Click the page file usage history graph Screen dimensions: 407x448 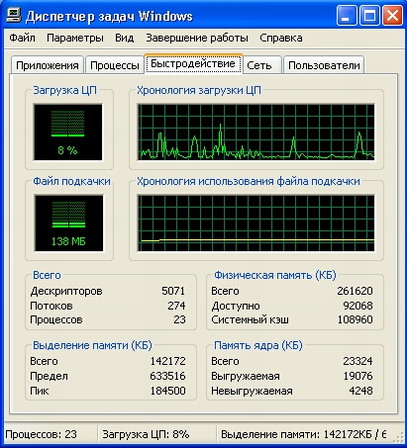coord(256,223)
